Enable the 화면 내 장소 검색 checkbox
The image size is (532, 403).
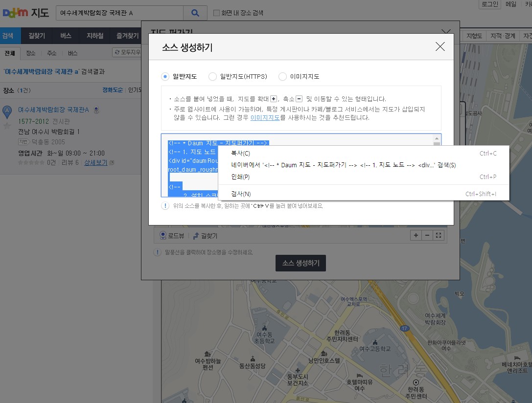tap(217, 13)
